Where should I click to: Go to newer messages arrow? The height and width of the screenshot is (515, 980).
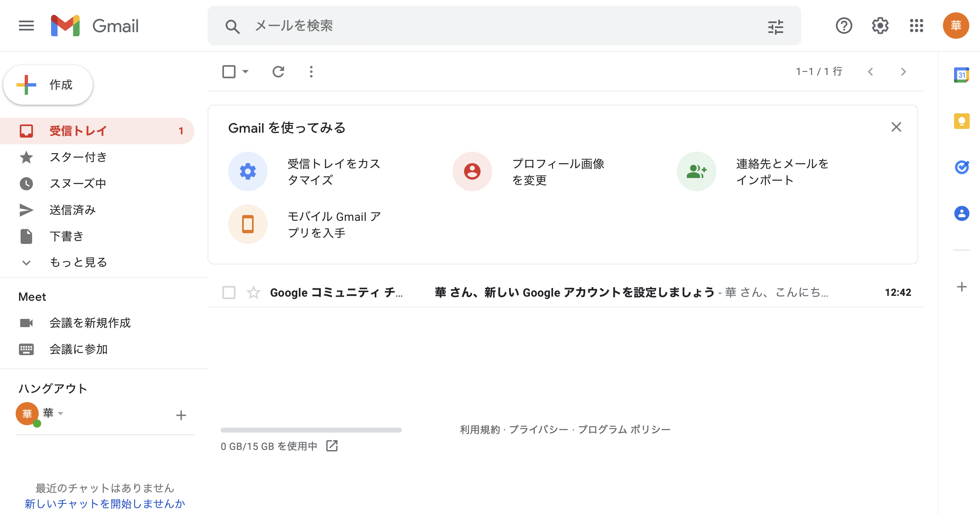click(870, 72)
